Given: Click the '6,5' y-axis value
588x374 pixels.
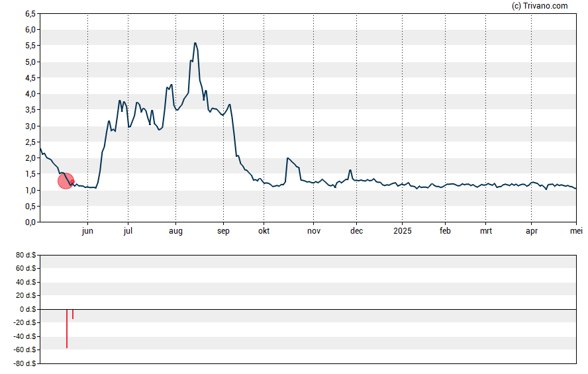Looking at the screenshot, I should coord(30,14).
